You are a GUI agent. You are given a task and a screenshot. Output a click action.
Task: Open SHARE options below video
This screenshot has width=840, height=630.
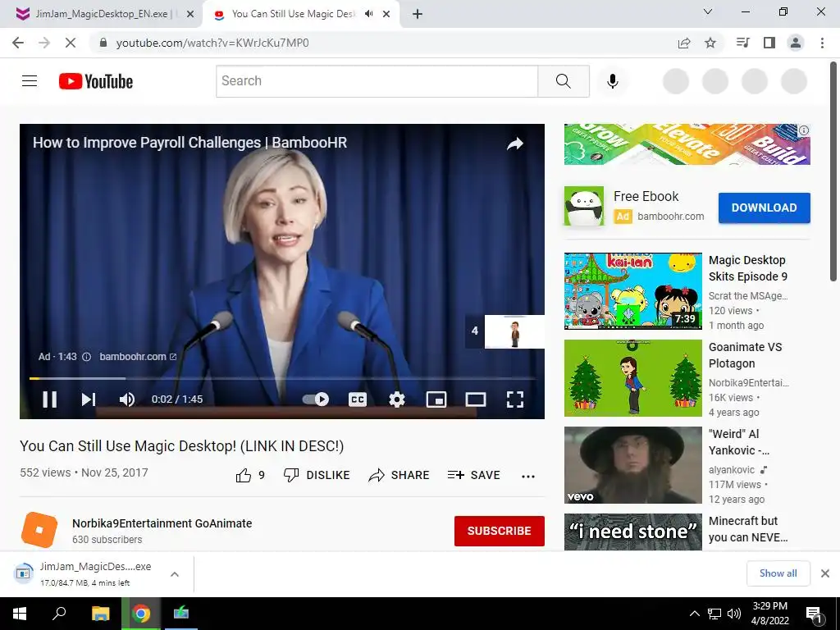[x=399, y=475]
